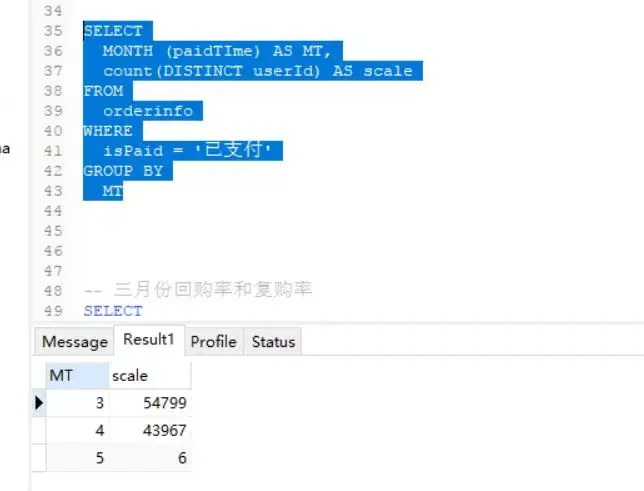The width and height of the screenshot is (644, 491).
Task: Select the MT column header
Action: (x=77, y=376)
